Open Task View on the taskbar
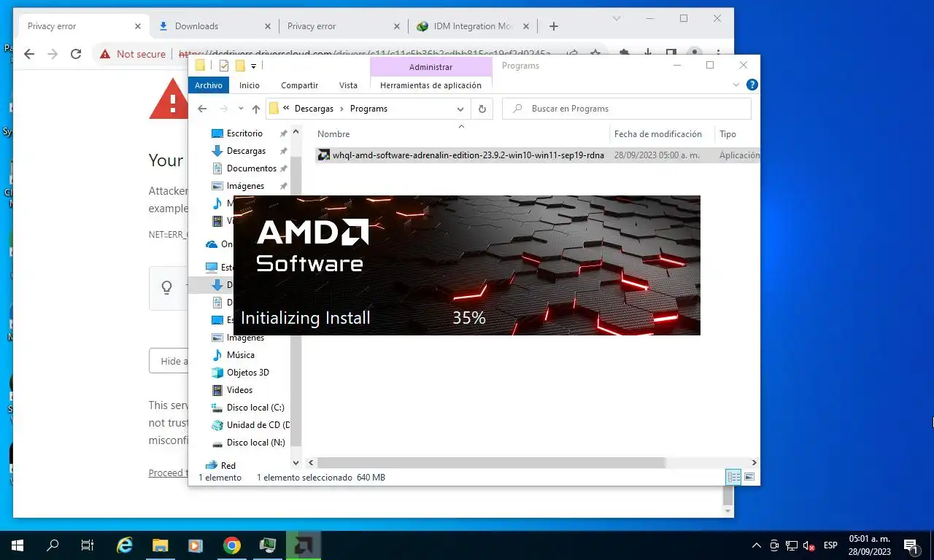This screenshot has width=934, height=560. 88,545
